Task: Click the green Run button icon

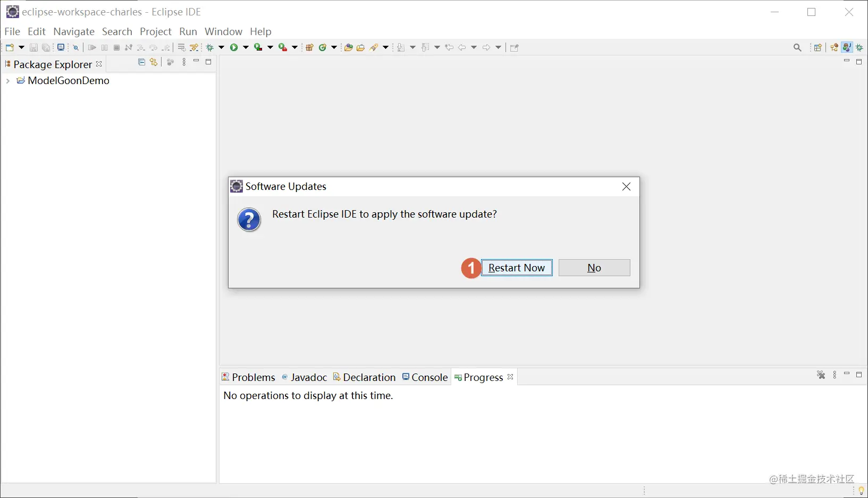Action: pyautogui.click(x=234, y=47)
